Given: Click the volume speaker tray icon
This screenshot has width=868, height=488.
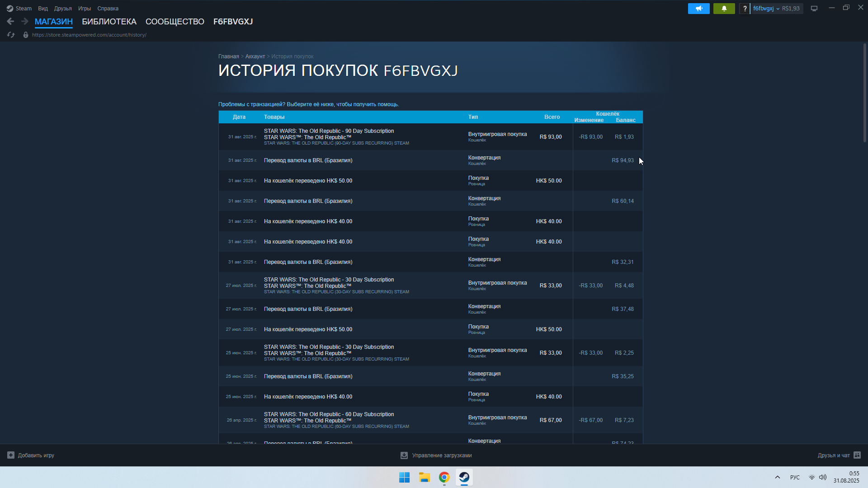Looking at the screenshot, I should pyautogui.click(x=823, y=477).
